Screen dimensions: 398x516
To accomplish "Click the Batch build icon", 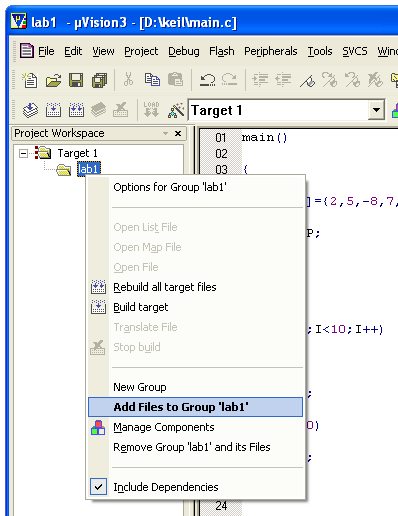I will (99, 110).
